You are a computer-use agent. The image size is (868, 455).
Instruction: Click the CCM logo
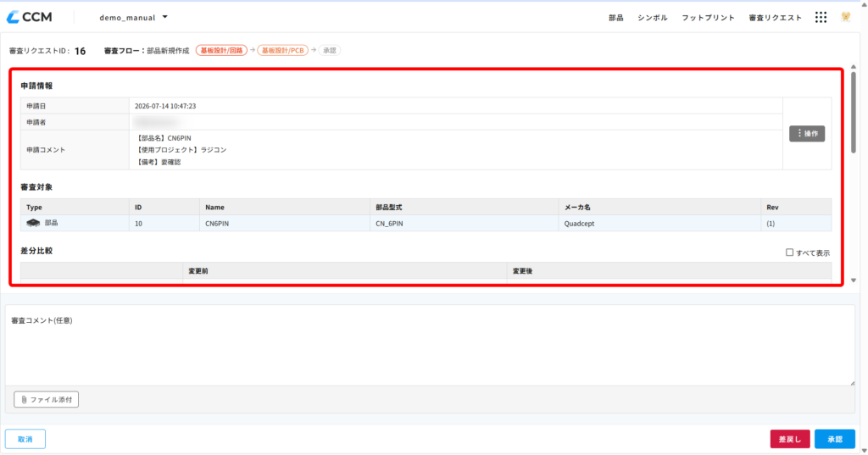click(30, 17)
